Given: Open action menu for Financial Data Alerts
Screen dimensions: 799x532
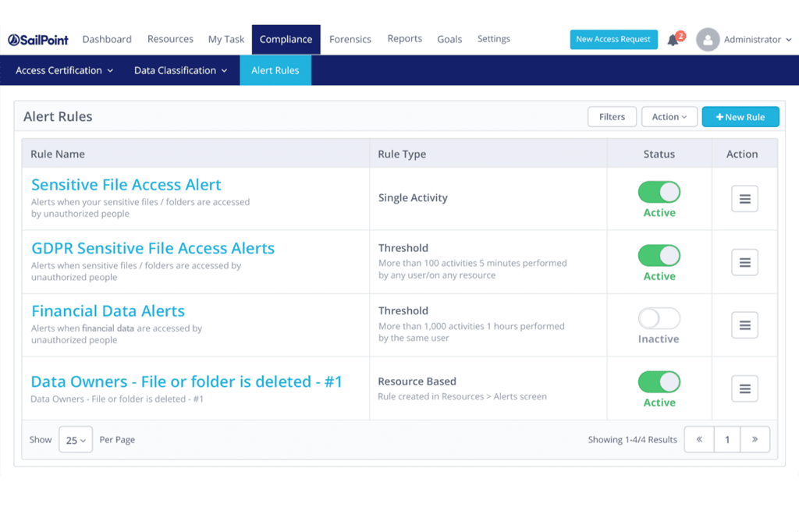Looking at the screenshot, I should point(744,325).
